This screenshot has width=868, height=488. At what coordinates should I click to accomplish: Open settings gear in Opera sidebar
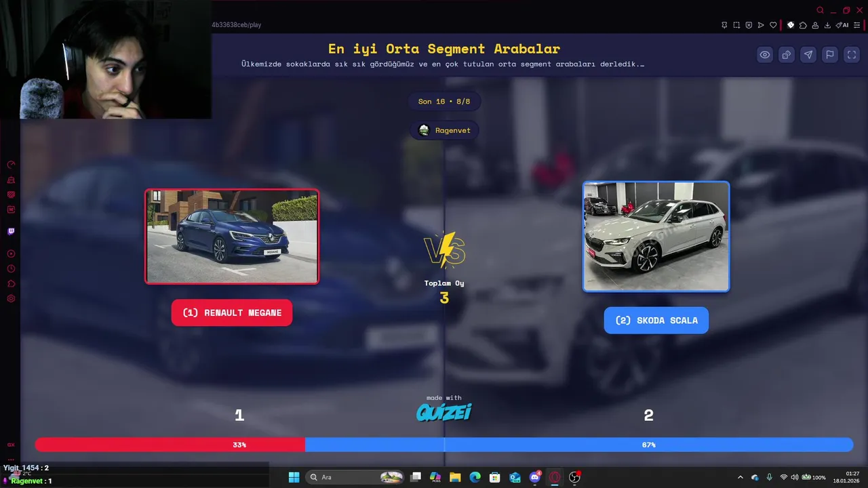(x=11, y=298)
